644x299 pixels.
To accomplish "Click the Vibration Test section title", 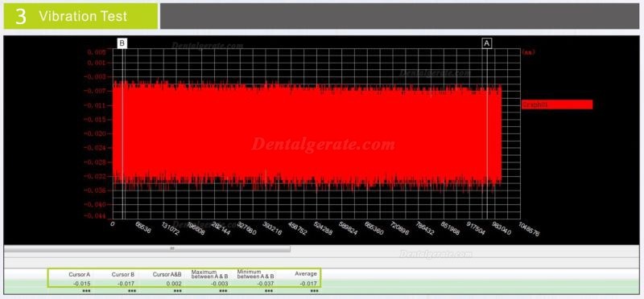I will [83, 16].
